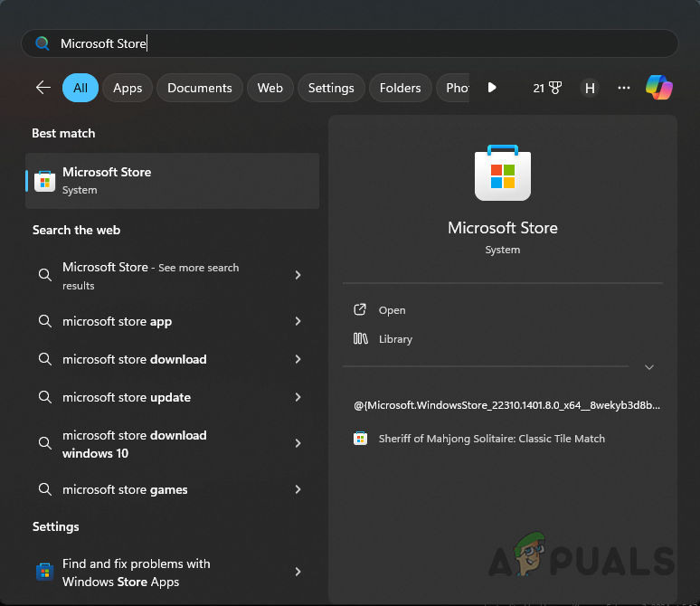700x606 pixels.
Task: Open the three-dots more options menu
Action: click(x=624, y=88)
